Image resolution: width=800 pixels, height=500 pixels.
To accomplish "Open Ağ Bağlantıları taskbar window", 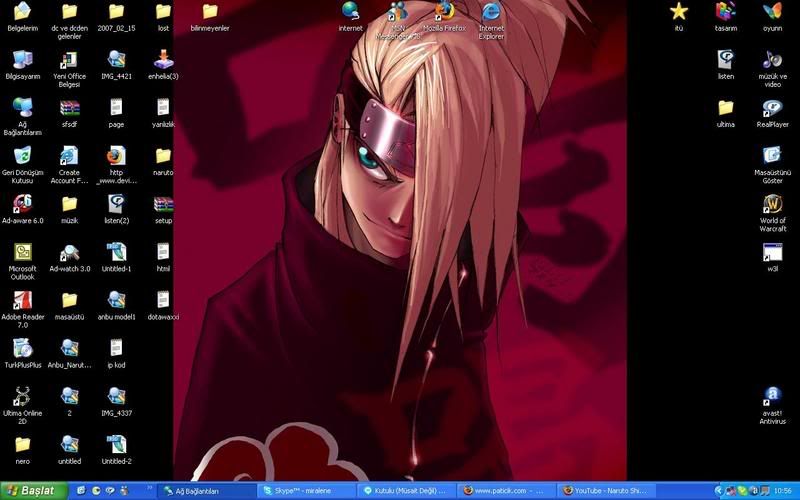I will 205,491.
